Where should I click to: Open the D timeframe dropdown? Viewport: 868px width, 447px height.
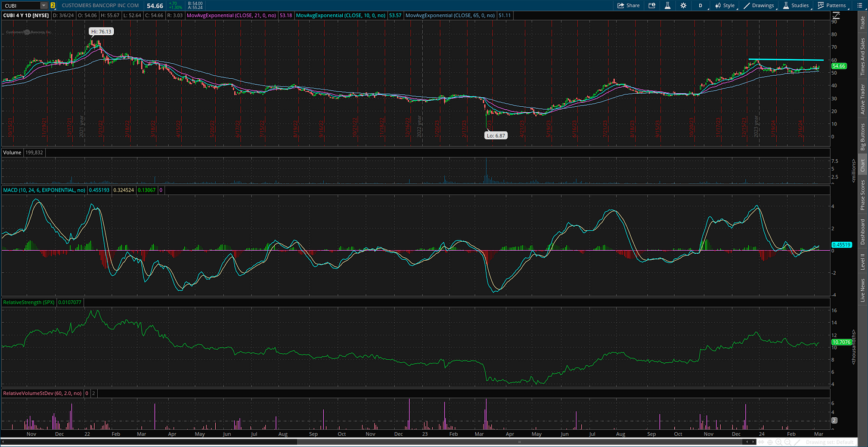700,5
